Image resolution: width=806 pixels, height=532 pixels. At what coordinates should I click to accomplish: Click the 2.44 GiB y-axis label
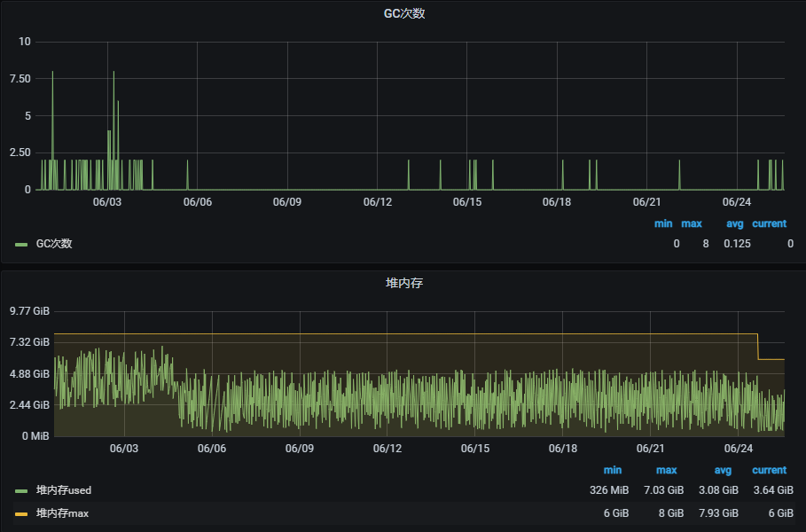coord(29,405)
